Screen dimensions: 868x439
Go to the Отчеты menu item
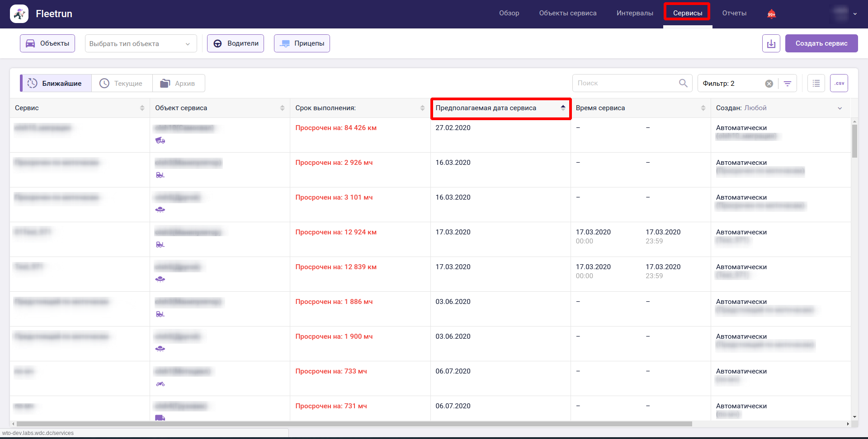pyautogui.click(x=734, y=13)
